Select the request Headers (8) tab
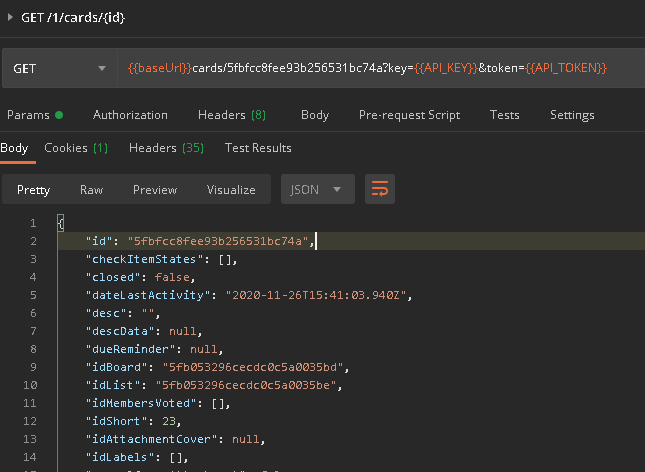The width and height of the screenshot is (645, 472). tap(231, 115)
